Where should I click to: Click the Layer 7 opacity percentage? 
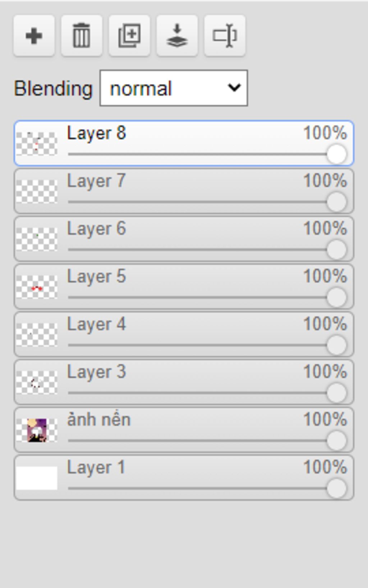pos(325,181)
